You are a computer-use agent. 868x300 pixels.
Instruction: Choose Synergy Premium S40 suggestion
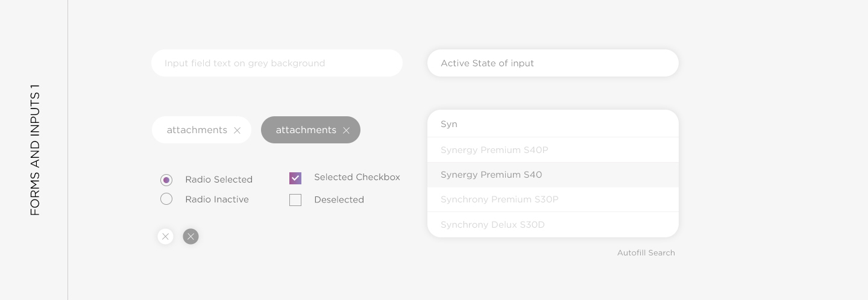point(553,175)
